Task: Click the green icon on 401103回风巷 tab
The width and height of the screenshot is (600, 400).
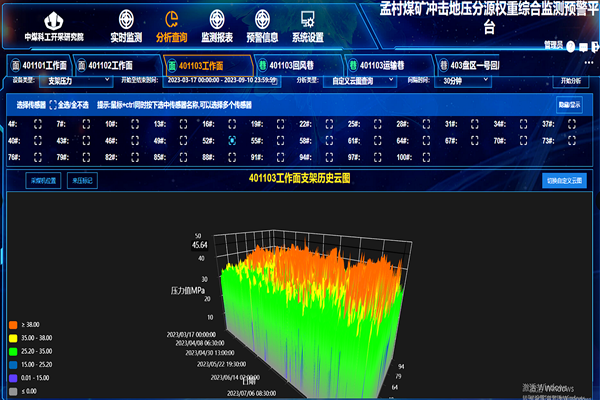Action: pos(260,65)
